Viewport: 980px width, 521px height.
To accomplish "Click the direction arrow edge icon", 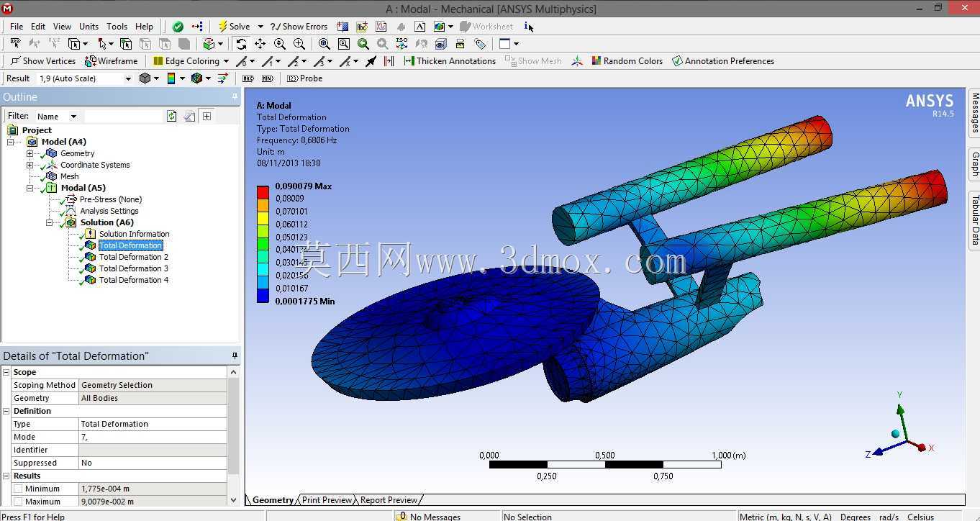I will [371, 61].
